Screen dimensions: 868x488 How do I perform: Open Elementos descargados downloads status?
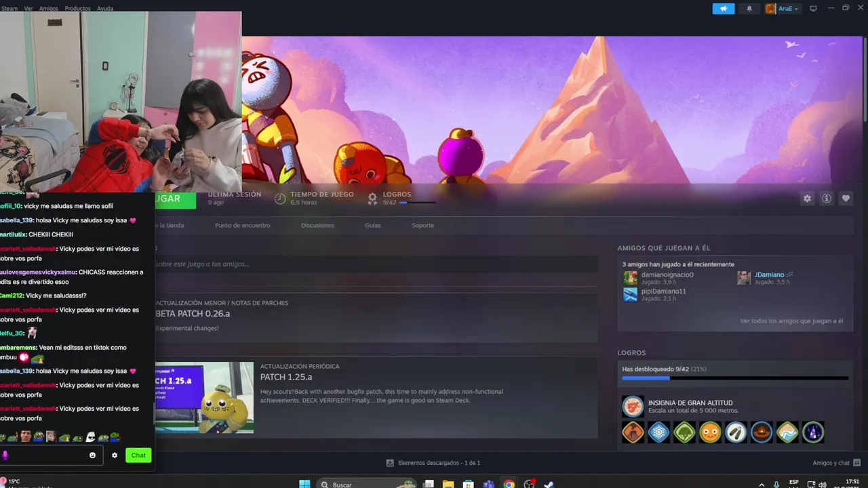[433, 463]
